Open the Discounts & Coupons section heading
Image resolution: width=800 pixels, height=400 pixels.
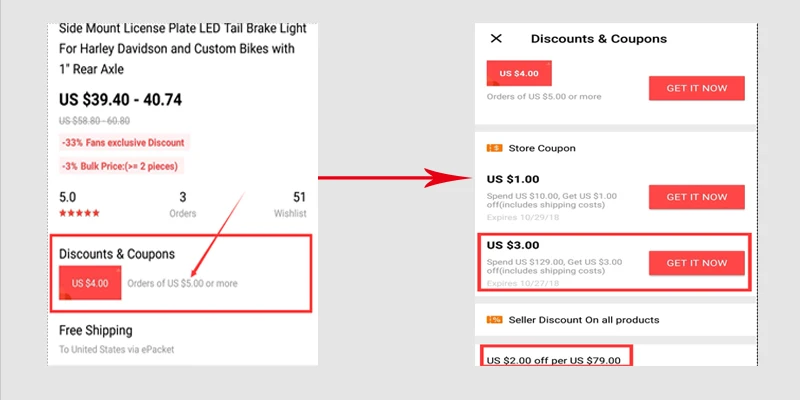pos(117,254)
